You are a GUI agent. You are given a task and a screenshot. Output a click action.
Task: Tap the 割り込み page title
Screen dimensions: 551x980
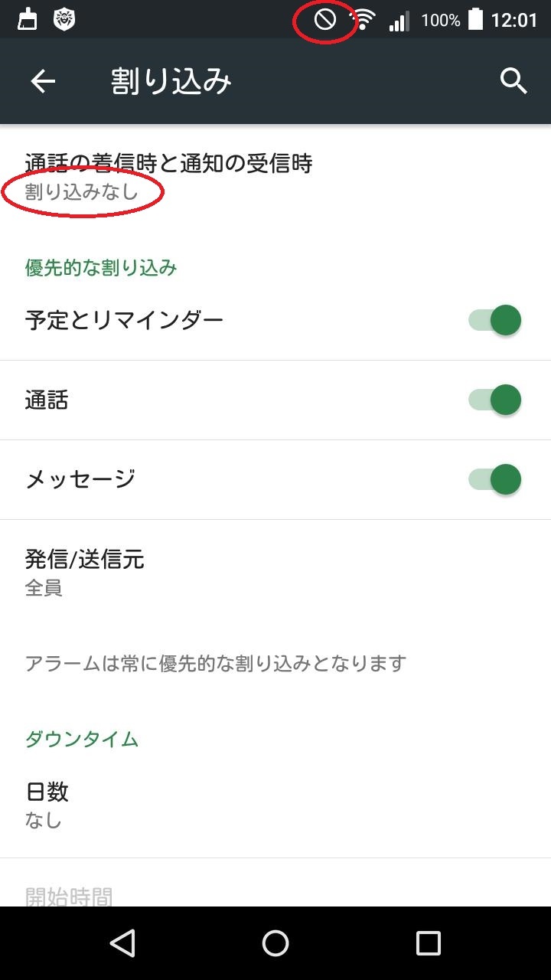point(171,81)
